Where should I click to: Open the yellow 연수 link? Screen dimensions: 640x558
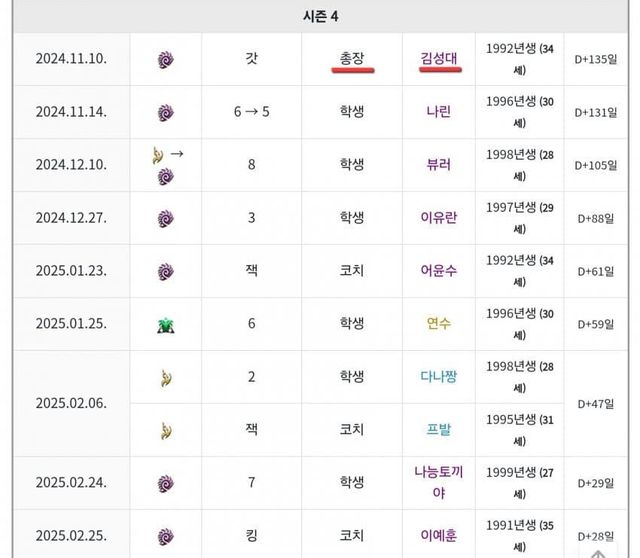pyautogui.click(x=438, y=324)
